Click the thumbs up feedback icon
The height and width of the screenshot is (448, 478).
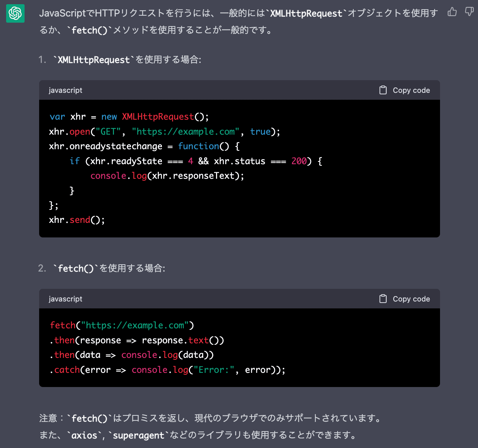[452, 12]
